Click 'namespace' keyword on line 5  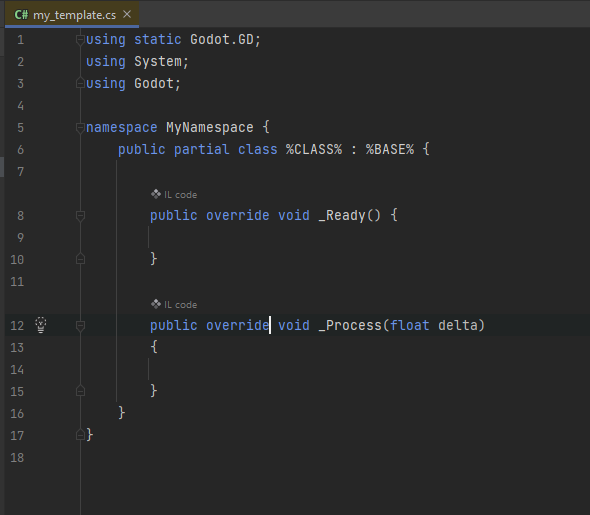[x=122, y=127]
